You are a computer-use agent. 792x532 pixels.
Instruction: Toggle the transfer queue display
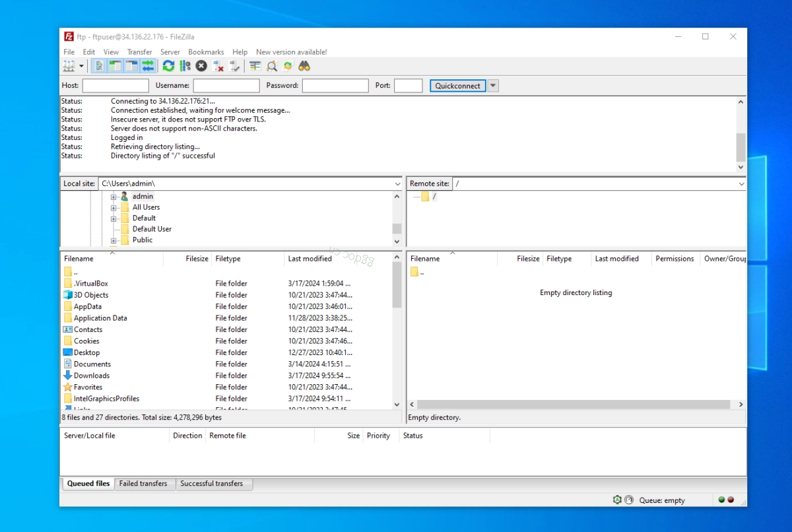pyautogui.click(x=148, y=66)
